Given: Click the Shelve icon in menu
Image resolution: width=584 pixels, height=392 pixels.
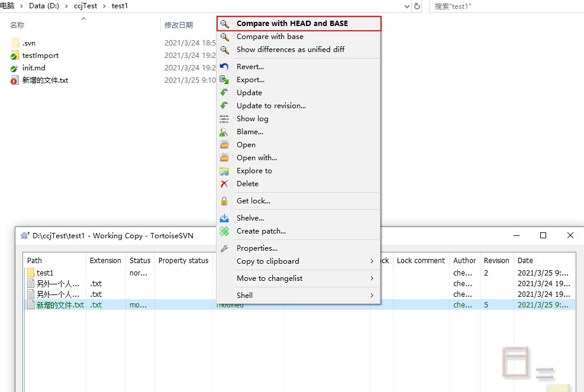Looking at the screenshot, I should 224,218.
